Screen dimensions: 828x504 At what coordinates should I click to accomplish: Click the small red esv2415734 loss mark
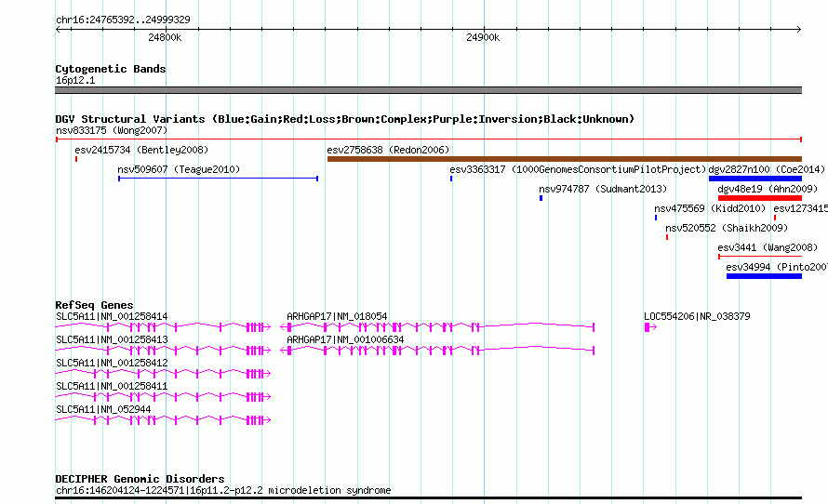tap(76, 159)
